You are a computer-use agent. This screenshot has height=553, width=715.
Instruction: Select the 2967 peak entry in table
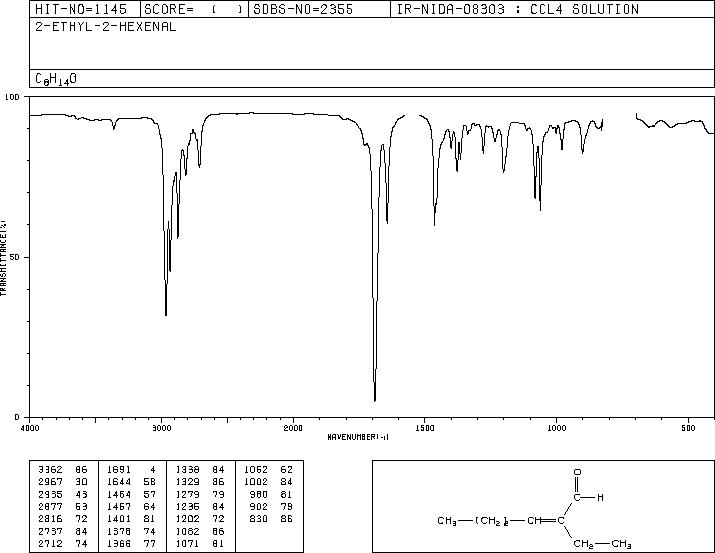point(63,482)
